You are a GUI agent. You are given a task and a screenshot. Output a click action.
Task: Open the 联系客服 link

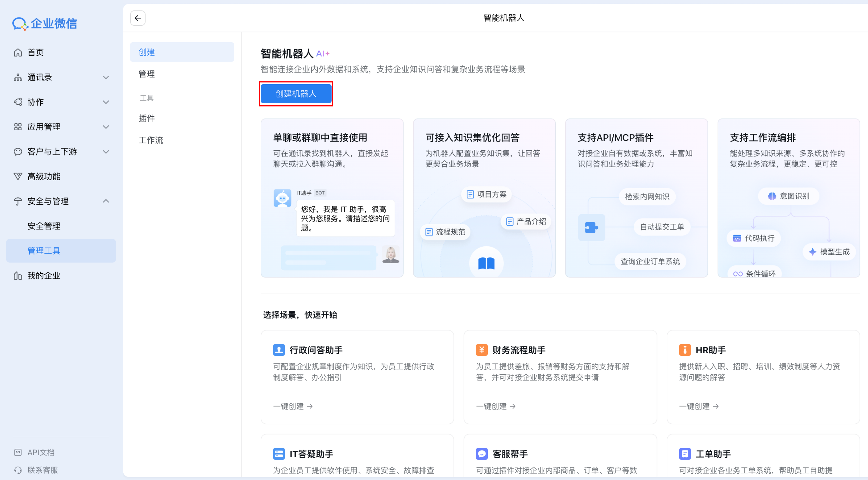(x=36, y=470)
